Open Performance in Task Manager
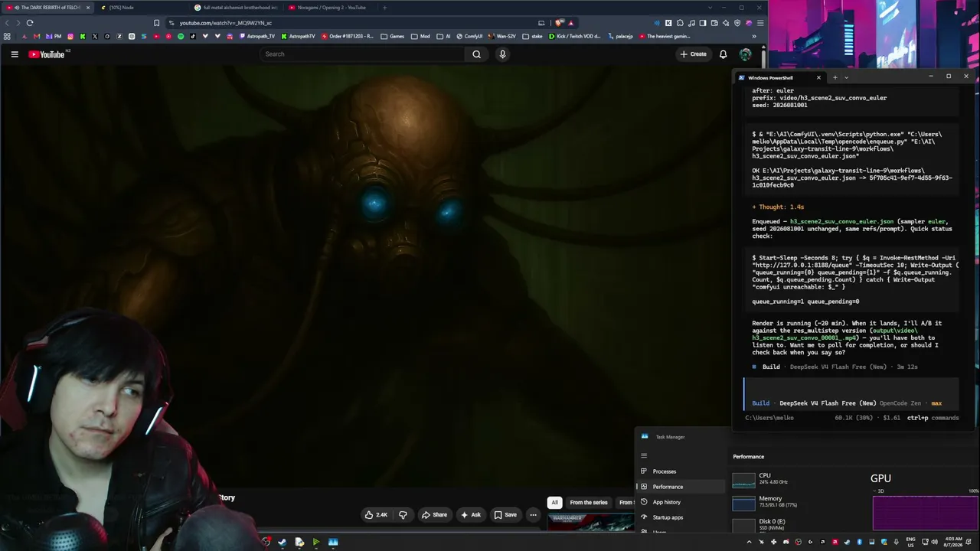The width and height of the screenshot is (980, 551). pos(681,487)
